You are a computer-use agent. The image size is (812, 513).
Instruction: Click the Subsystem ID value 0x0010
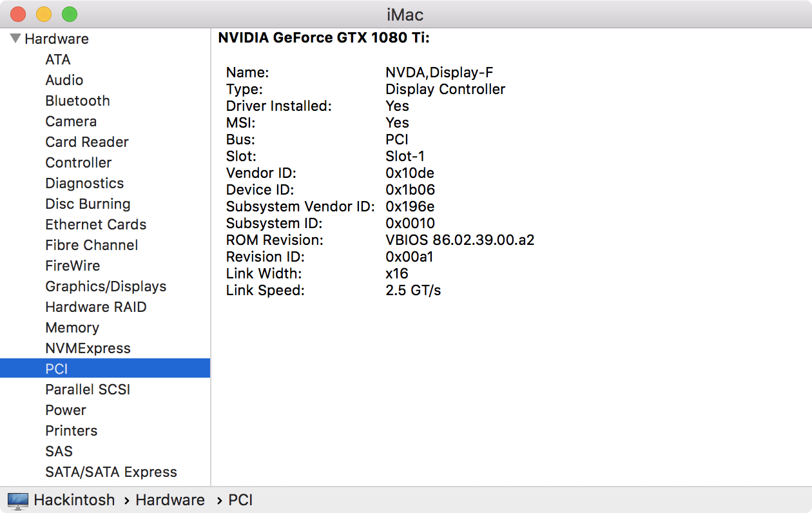(x=410, y=223)
